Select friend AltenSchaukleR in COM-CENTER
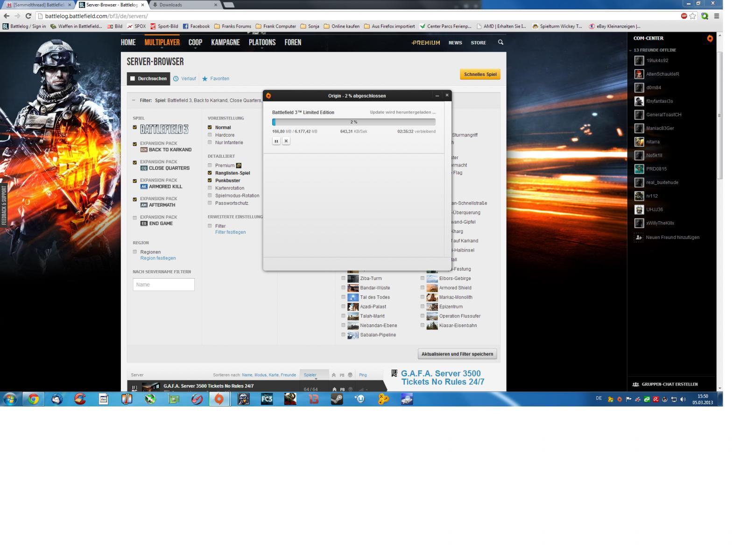Screen dimensions: 747x560 pyautogui.click(x=663, y=74)
